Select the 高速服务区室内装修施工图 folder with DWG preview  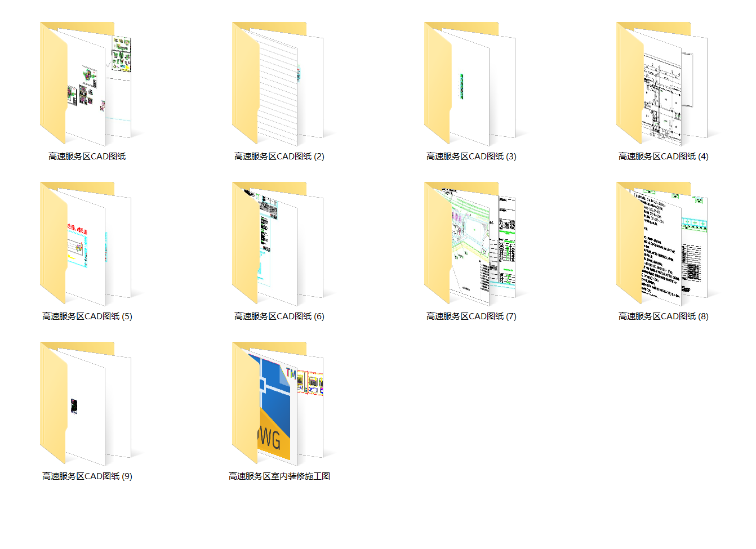pos(278,404)
